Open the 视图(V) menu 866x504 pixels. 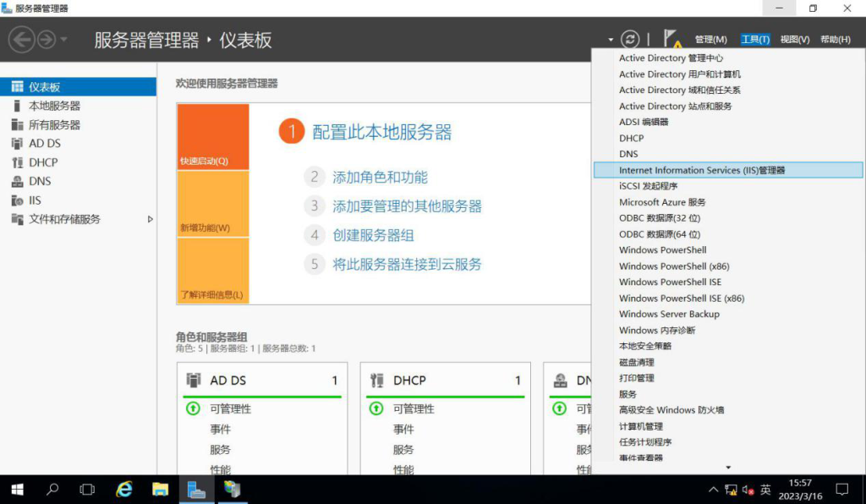(x=795, y=39)
